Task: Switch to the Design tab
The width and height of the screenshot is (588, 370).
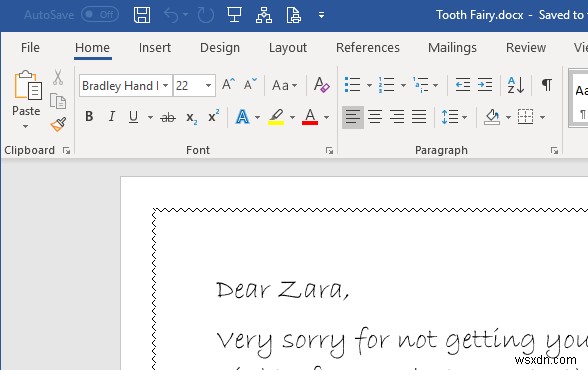Action: click(220, 48)
